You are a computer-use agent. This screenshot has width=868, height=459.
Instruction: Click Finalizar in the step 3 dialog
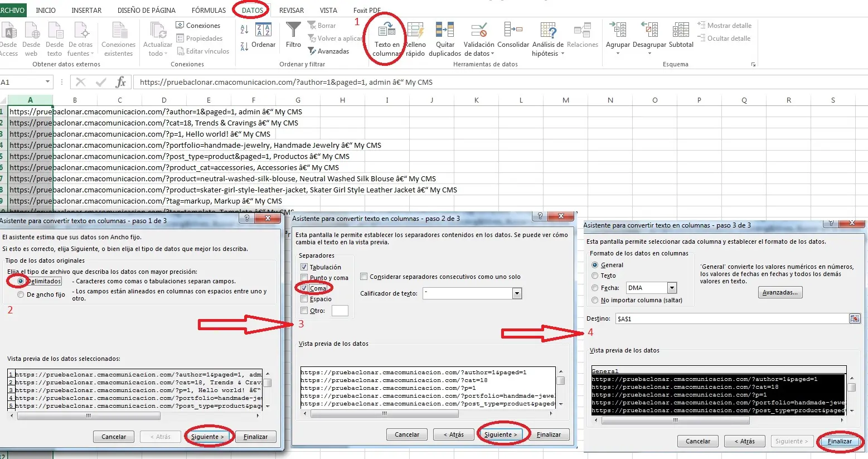coord(839,441)
